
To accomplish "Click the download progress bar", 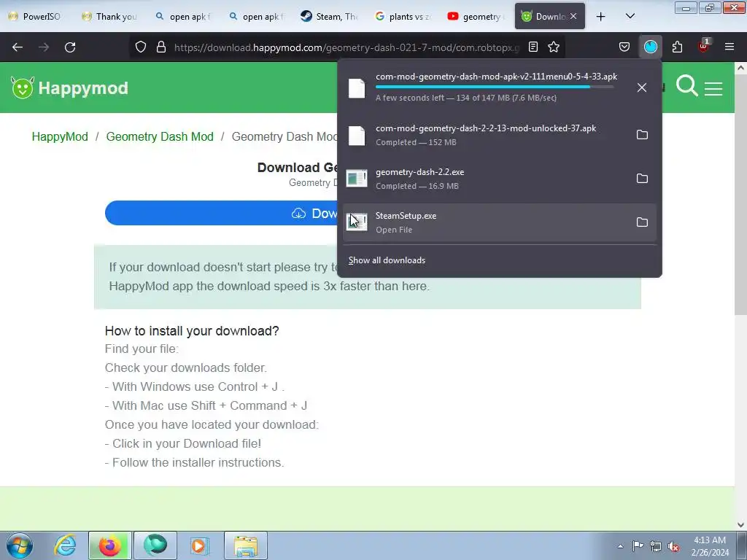I will pyautogui.click(x=495, y=87).
